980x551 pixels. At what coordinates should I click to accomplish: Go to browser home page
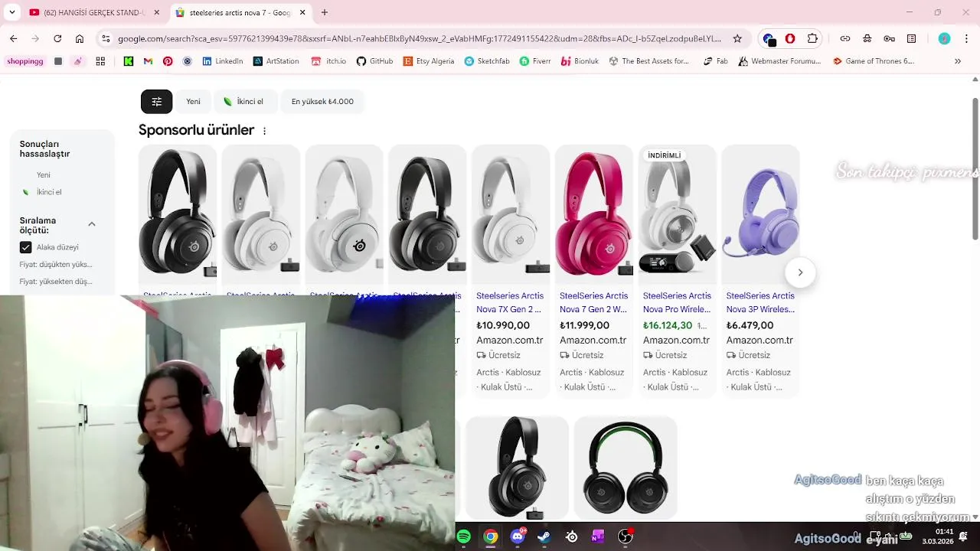tap(80, 38)
